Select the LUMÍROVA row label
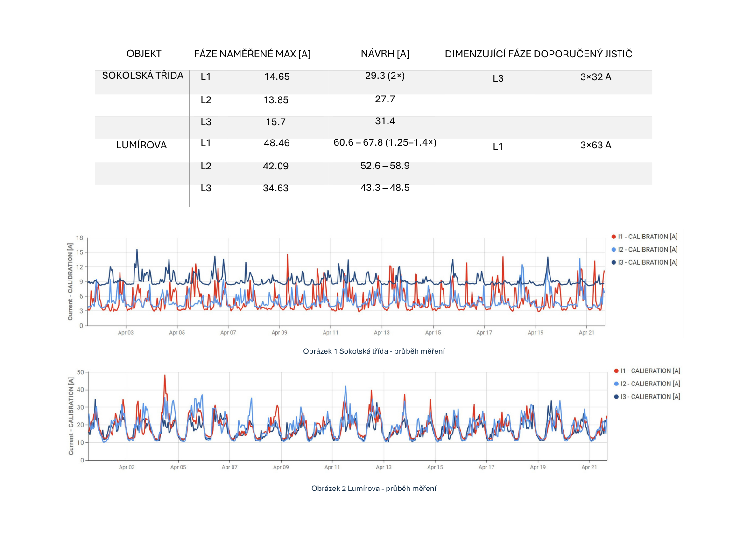 pyautogui.click(x=141, y=145)
